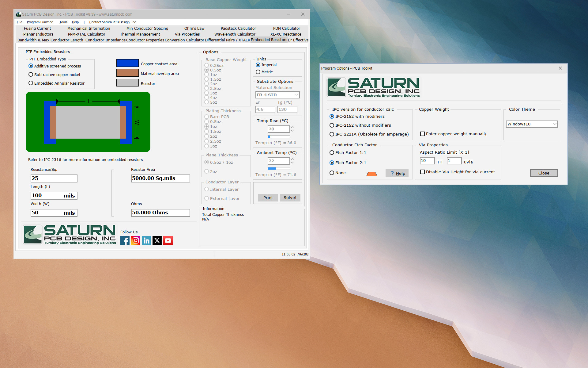Select the Subtractive copper nickel process
This screenshot has width=588, height=368.
pyautogui.click(x=31, y=74)
